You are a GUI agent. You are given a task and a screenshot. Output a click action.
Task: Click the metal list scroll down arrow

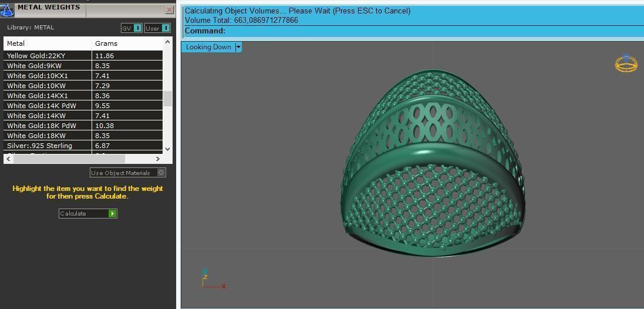click(x=167, y=149)
